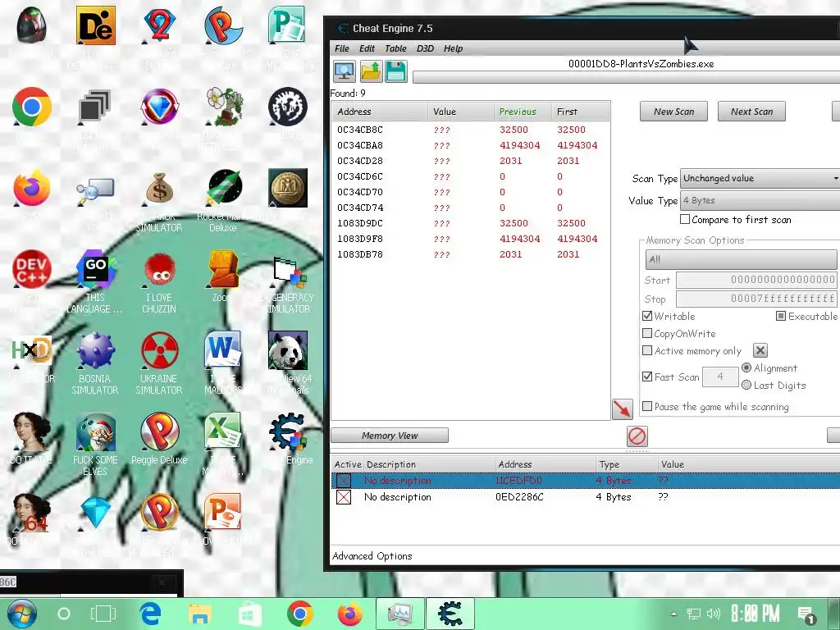Uncheck the Writable checkbox

[x=647, y=316]
